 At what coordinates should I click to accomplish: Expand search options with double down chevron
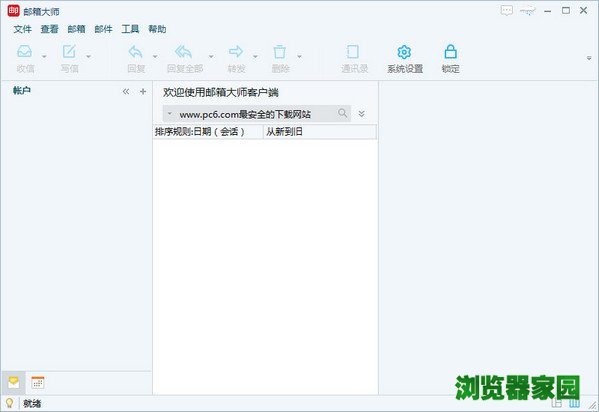pos(361,114)
